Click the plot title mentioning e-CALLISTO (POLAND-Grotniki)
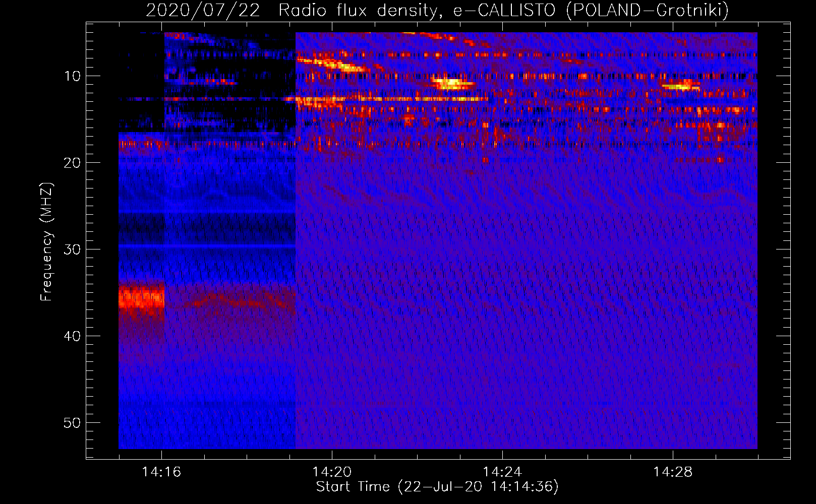Image resolution: width=816 pixels, height=504 pixels. (437, 10)
